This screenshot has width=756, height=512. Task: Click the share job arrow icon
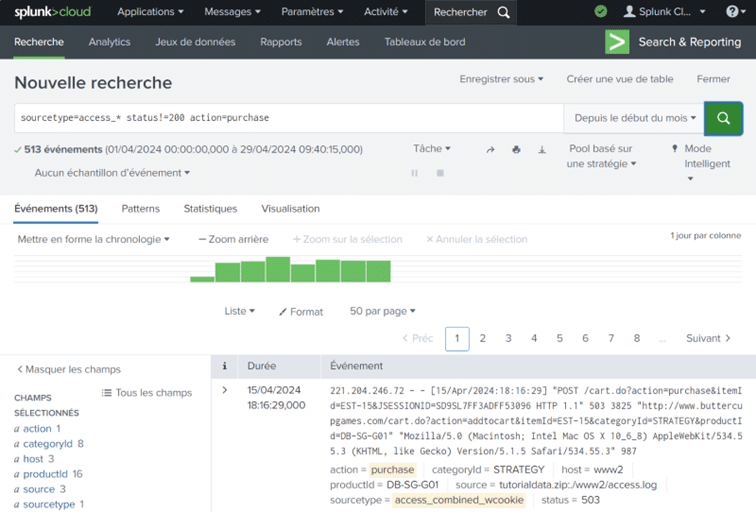tap(490, 150)
